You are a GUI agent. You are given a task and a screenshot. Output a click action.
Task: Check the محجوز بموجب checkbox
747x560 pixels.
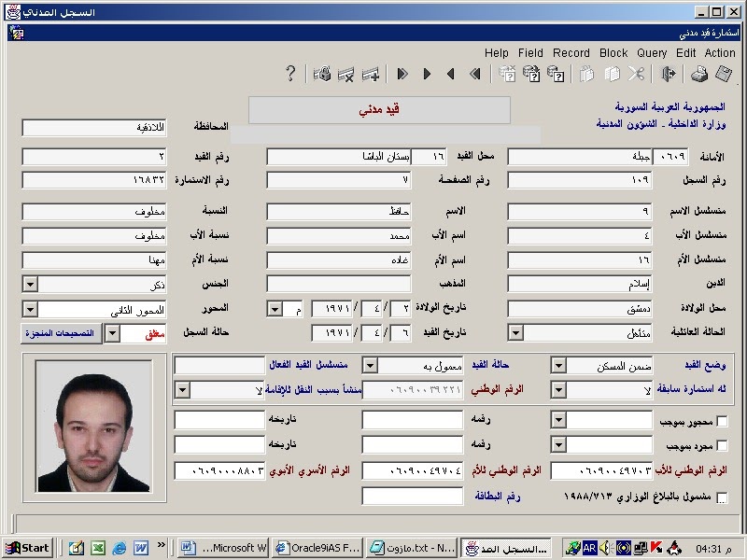coord(722,422)
